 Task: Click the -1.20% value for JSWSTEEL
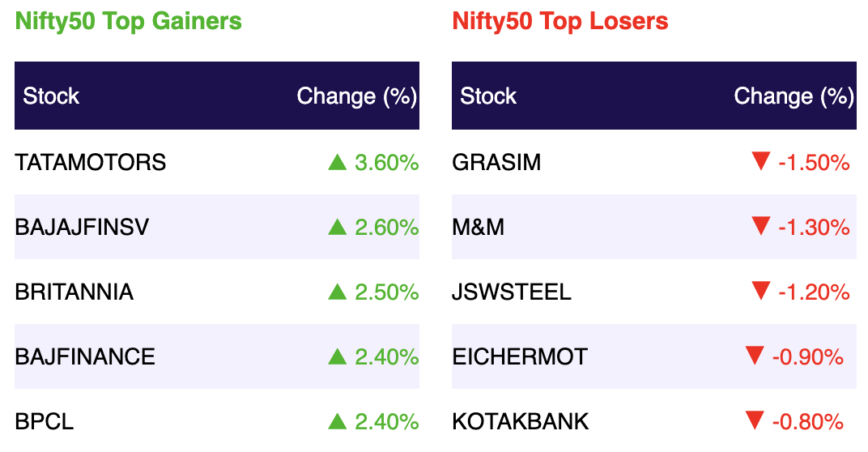click(x=814, y=292)
